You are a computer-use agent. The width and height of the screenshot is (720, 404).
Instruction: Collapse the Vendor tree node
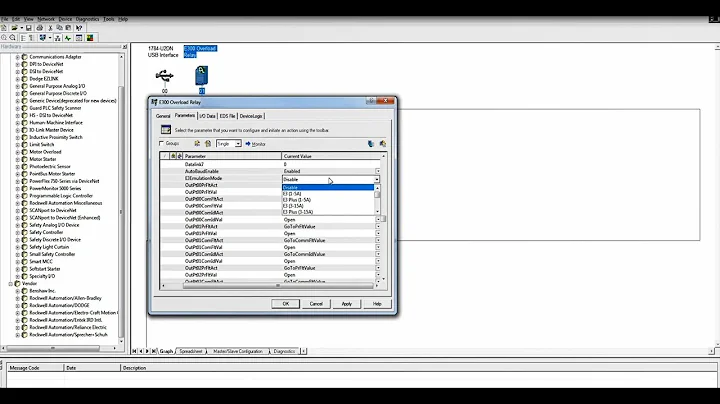coord(10,284)
